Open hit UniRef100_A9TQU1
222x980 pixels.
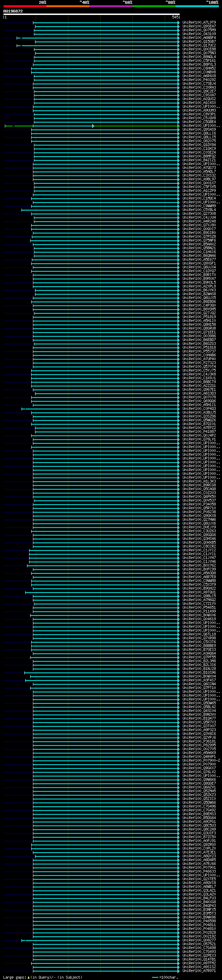pyautogui.click(x=199, y=592)
